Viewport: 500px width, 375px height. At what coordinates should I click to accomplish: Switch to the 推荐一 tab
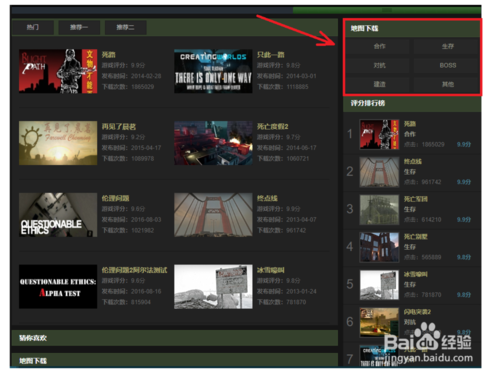(x=79, y=27)
